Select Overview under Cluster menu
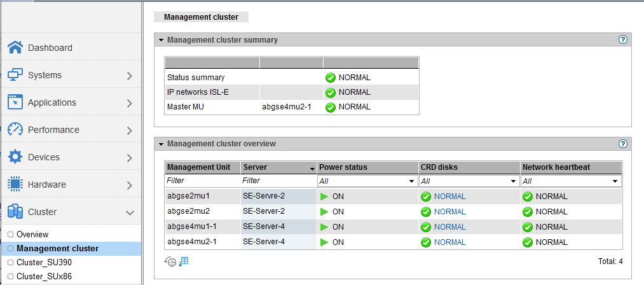 [x=32, y=235]
